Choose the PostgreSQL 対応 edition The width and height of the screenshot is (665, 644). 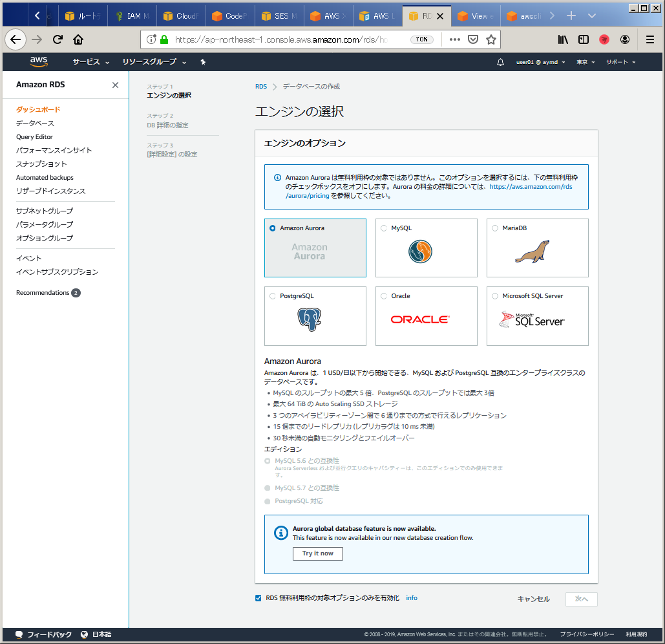[x=267, y=501]
